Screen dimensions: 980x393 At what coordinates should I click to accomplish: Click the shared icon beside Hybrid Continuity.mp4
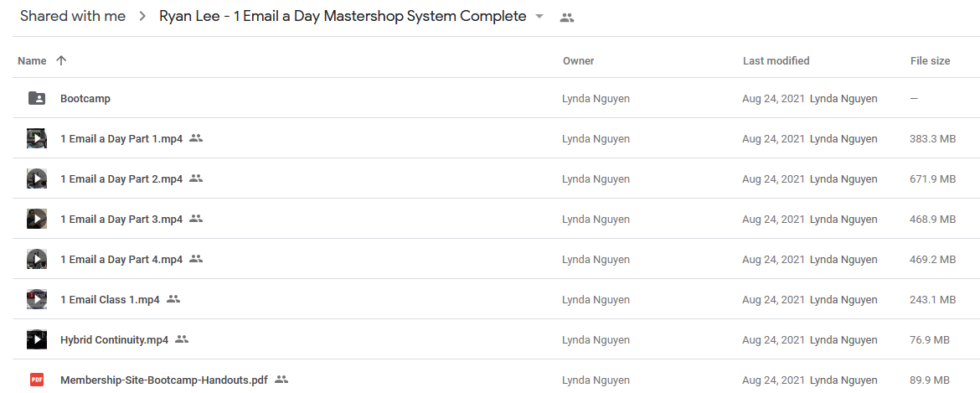tap(182, 339)
